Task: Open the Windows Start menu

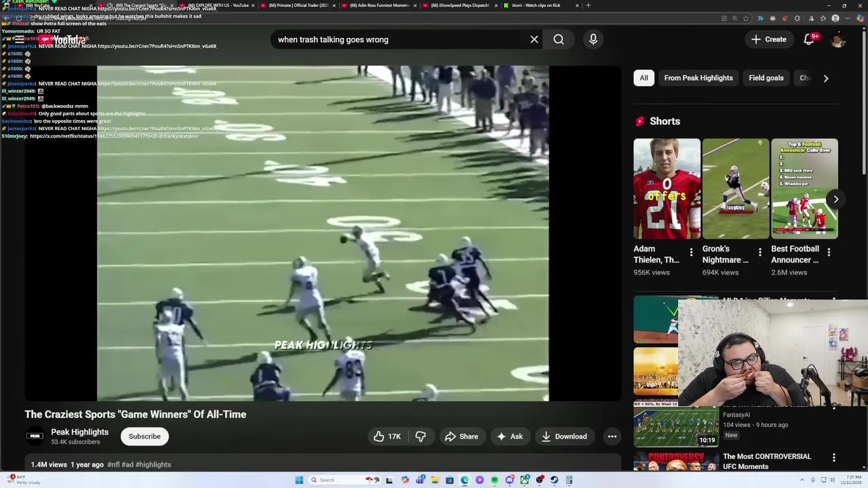Action: [x=299, y=480]
